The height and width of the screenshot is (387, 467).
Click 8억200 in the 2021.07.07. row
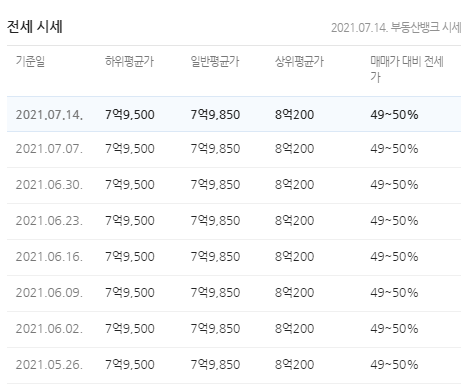pyautogui.click(x=294, y=149)
